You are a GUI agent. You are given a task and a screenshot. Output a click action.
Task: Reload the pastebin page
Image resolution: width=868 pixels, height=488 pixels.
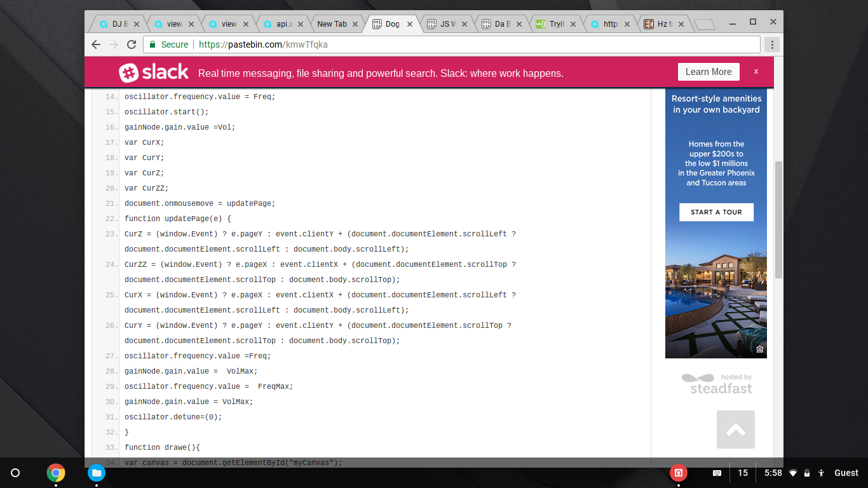[132, 44]
